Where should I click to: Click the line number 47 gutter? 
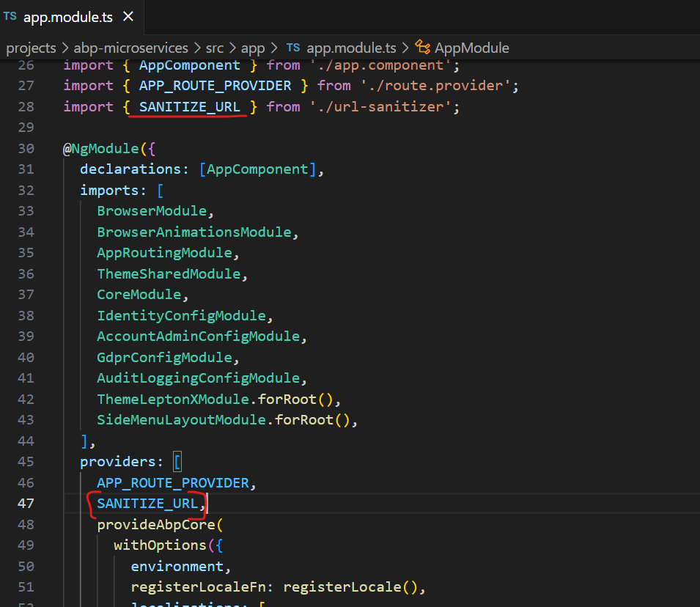coord(26,504)
